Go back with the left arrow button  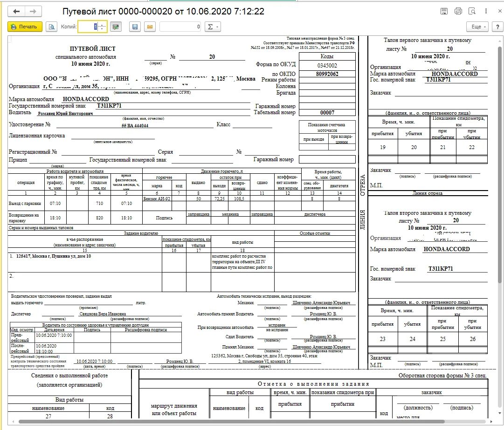(16, 12)
